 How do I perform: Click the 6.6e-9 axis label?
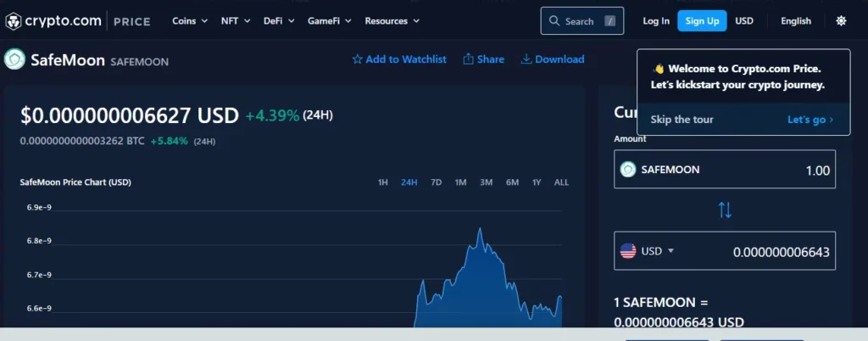39,308
